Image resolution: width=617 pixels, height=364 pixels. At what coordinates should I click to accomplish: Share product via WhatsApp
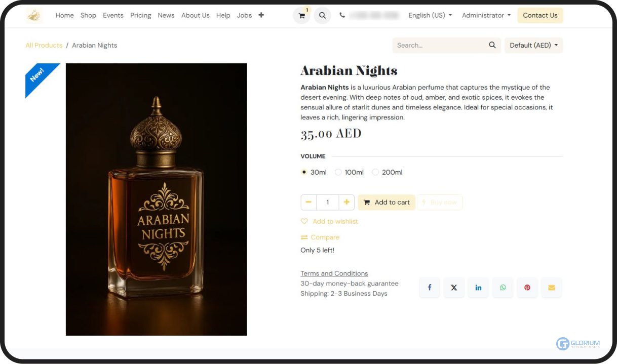tap(503, 288)
